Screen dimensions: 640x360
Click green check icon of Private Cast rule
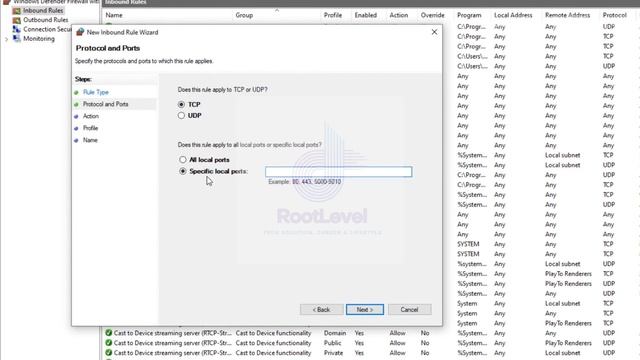click(109, 353)
